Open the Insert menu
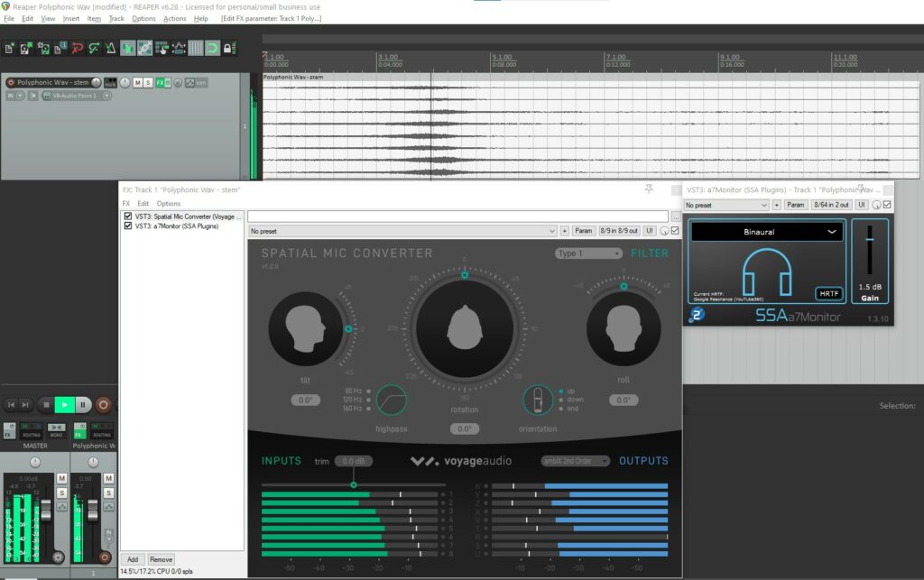924x580 pixels. (70, 18)
